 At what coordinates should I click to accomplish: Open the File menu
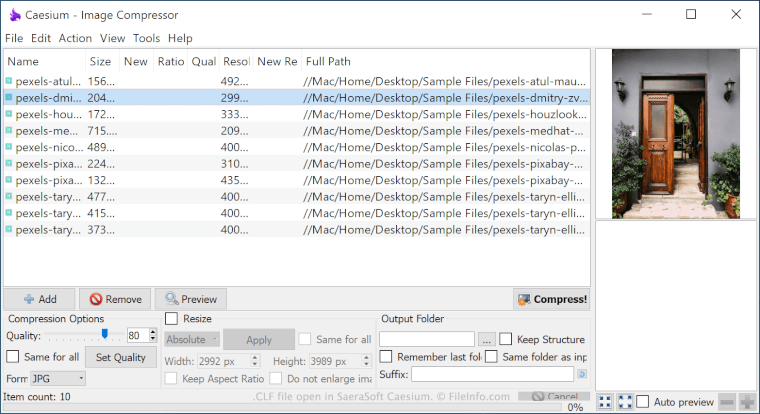[x=14, y=38]
